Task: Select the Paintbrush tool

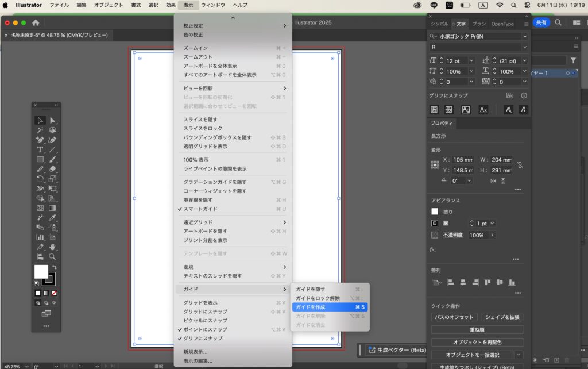Action: (52, 159)
